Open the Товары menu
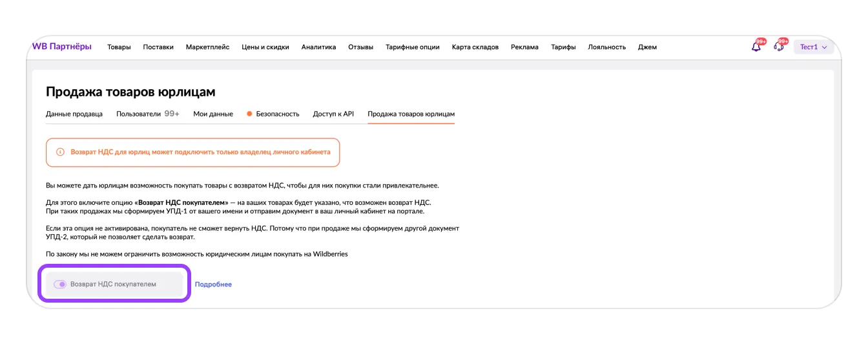Image resolution: width=868 pixels, height=344 pixels. click(119, 47)
